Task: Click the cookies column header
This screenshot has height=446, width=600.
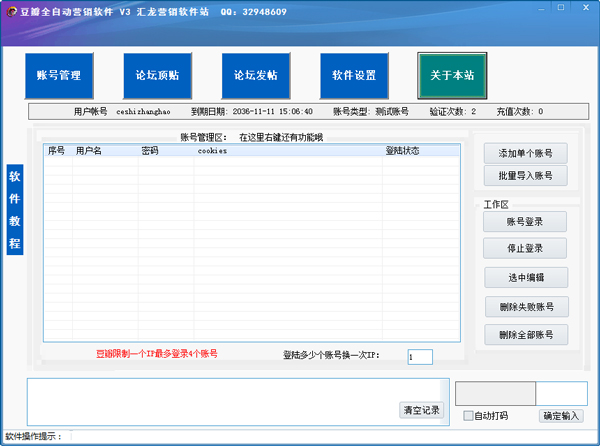Action: pos(288,151)
